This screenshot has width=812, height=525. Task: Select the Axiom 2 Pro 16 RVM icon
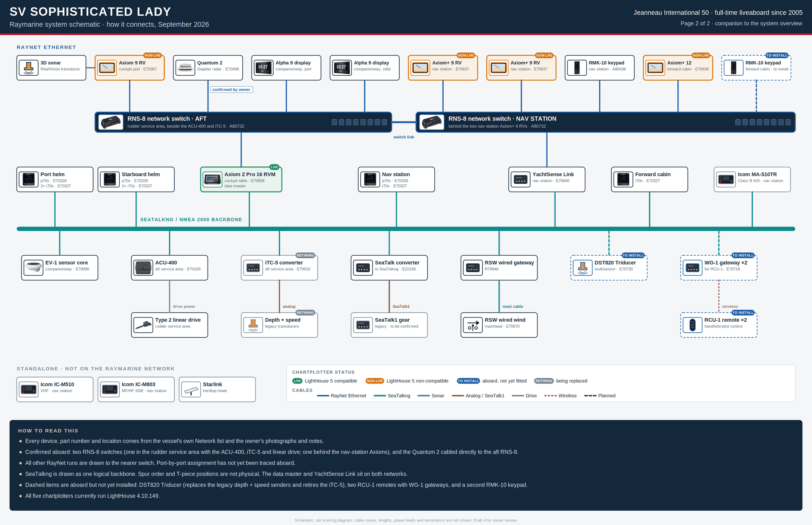[213, 179]
